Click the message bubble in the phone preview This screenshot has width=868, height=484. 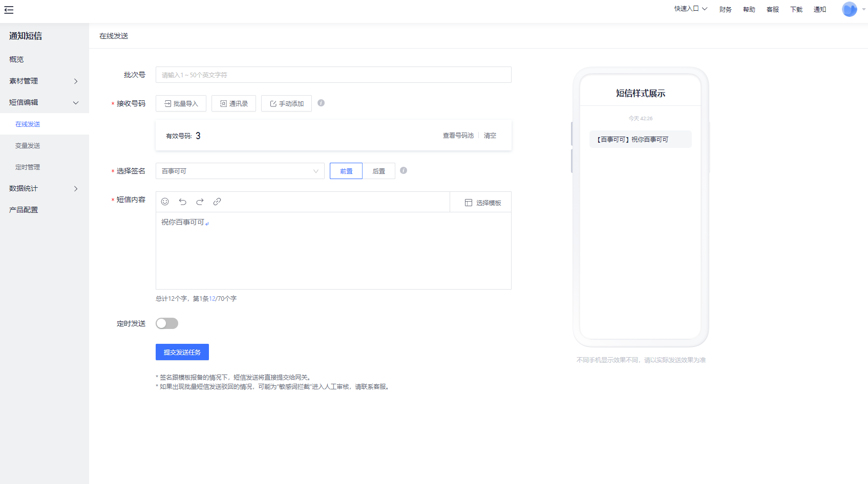[x=640, y=139]
